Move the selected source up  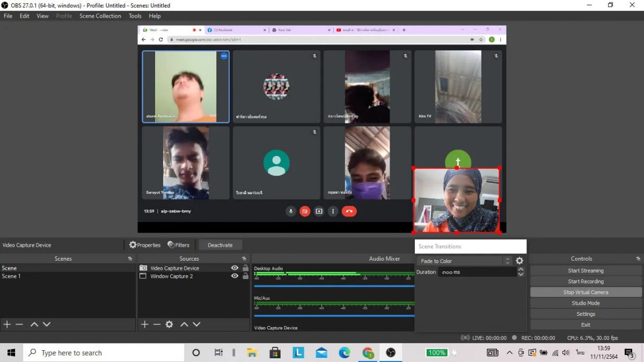point(184,324)
